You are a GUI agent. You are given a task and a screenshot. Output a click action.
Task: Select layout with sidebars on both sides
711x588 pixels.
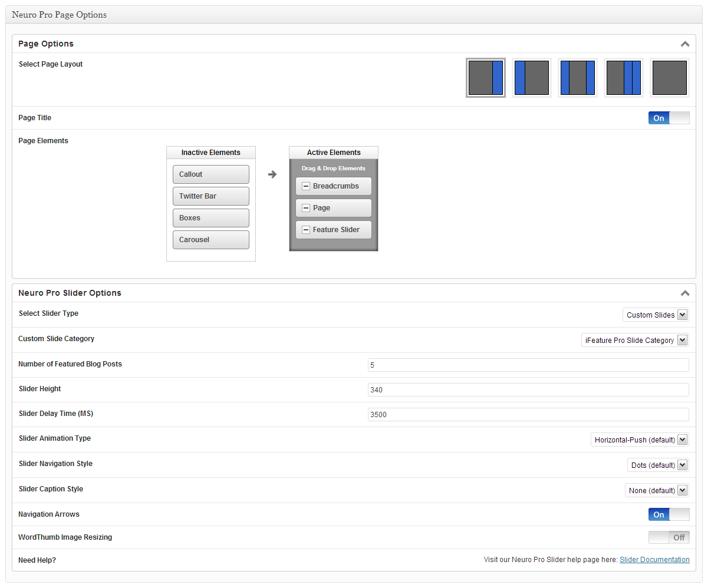point(578,78)
